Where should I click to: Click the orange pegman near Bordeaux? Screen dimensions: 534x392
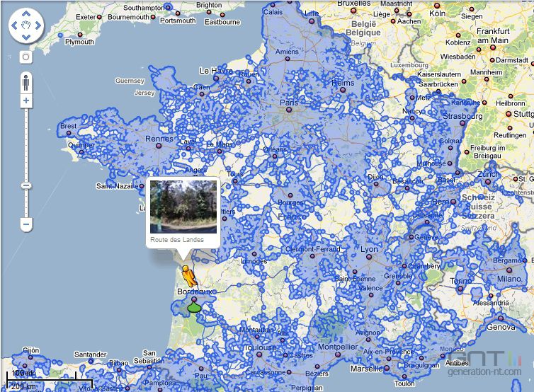click(188, 276)
